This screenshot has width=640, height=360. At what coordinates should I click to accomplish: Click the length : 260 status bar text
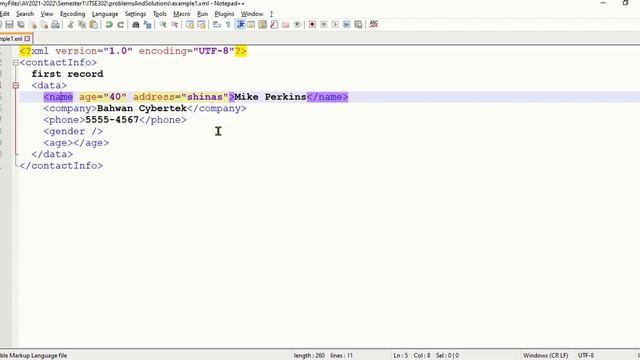click(309, 356)
